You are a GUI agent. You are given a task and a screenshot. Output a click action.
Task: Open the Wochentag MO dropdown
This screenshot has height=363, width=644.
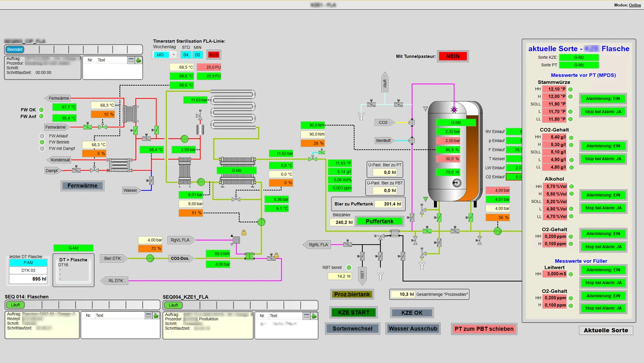[164, 55]
